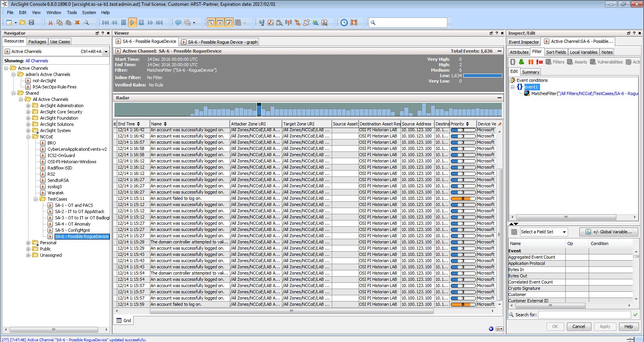The image size is (644, 342).
Task: Sort by the End Time column header
Action: tap(133, 124)
